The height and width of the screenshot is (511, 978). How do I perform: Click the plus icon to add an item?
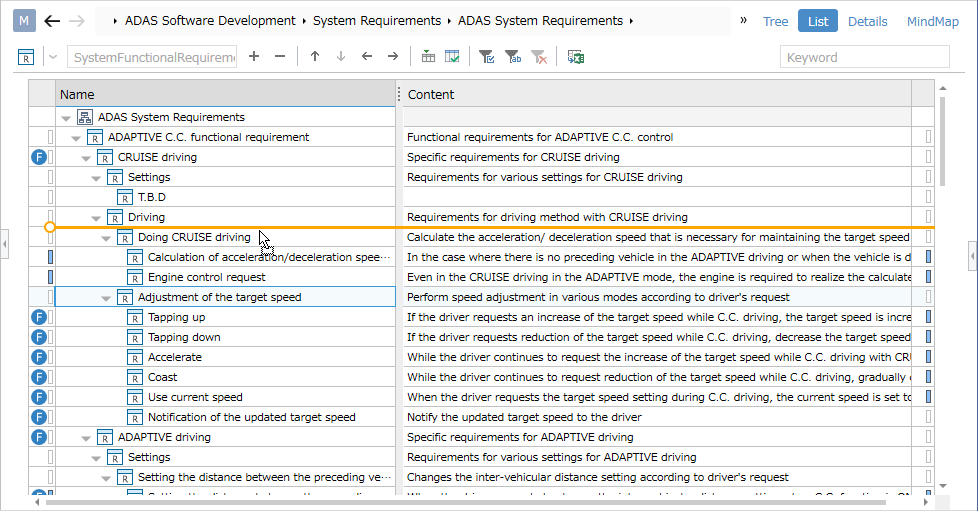point(254,57)
